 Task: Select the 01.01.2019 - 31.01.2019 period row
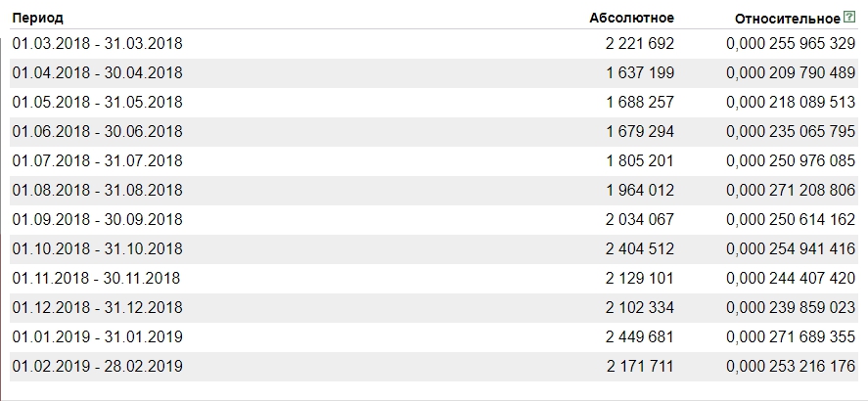click(434, 336)
